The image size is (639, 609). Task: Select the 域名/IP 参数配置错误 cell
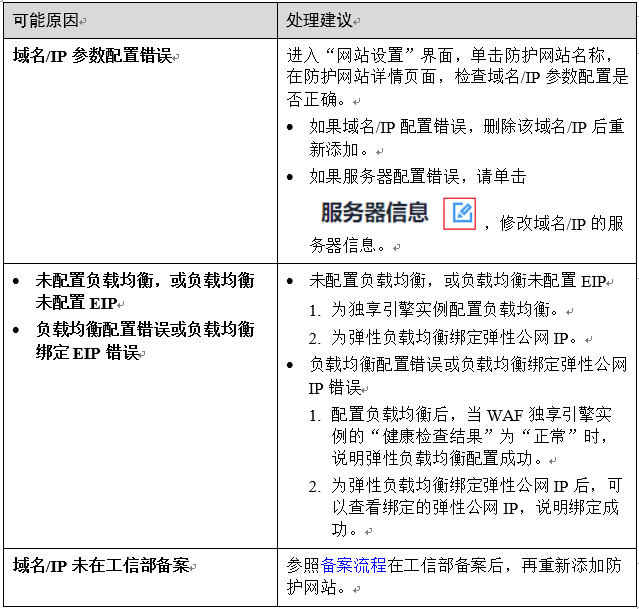tap(140, 151)
